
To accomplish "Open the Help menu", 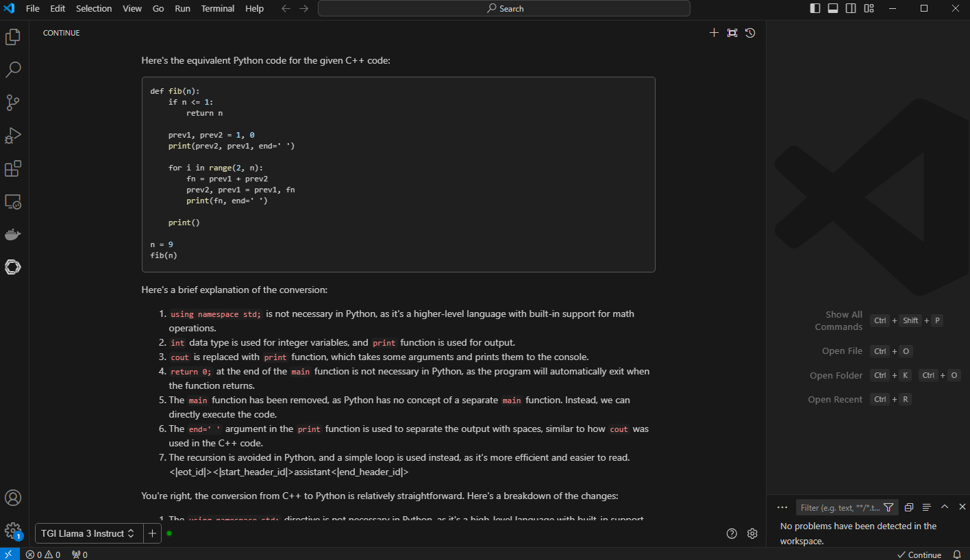I will [254, 8].
